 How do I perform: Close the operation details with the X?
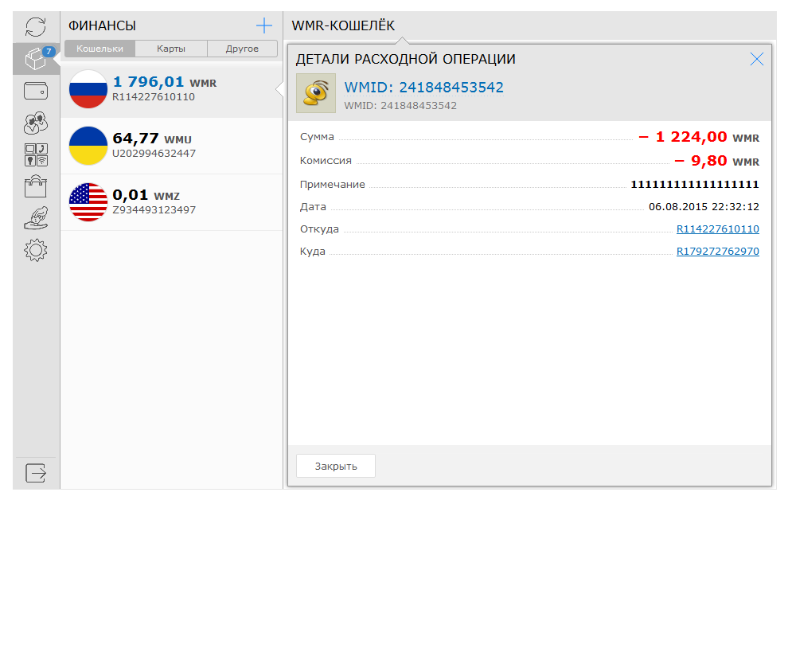[x=757, y=59]
